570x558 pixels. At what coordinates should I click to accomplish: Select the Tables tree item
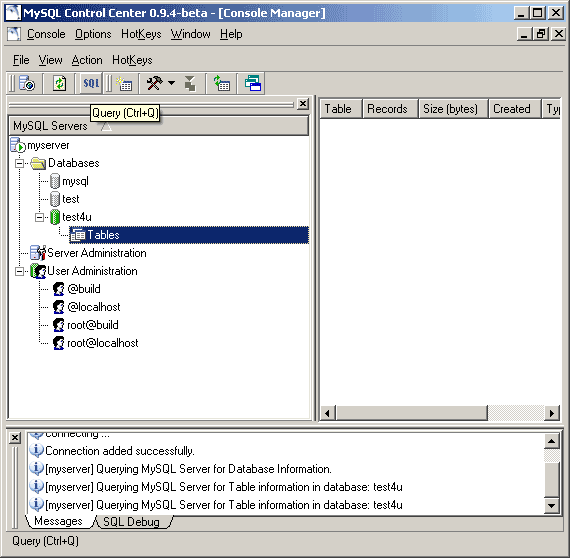[x=189, y=235]
